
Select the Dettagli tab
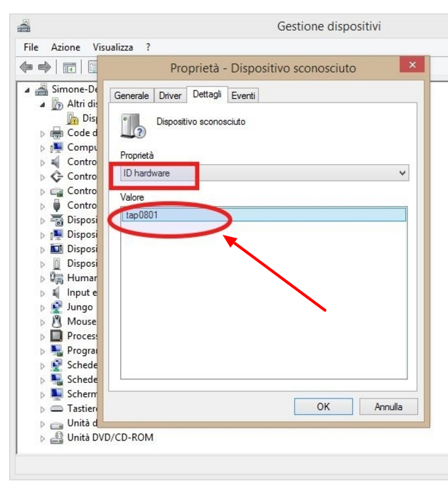point(207,94)
